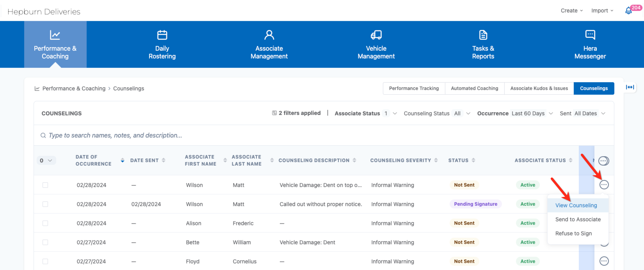Click the expand-width arrows icon

click(630, 87)
